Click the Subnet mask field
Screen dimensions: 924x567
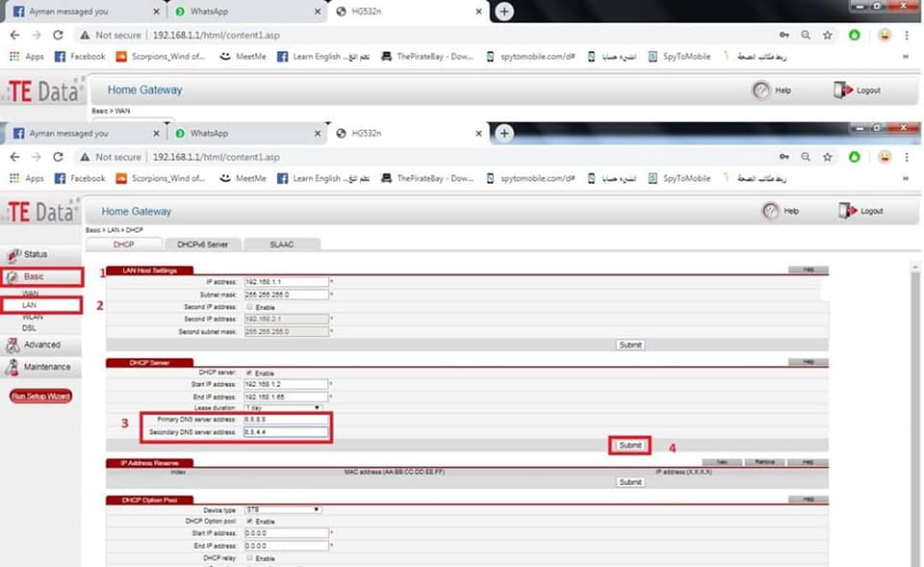point(287,295)
